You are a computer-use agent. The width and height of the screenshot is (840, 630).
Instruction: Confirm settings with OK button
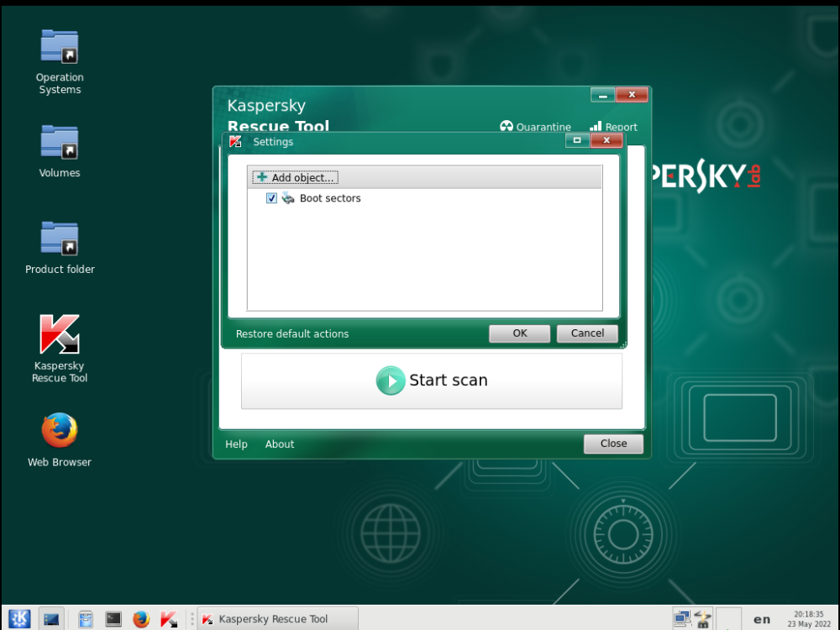pyautogui.click(x=520, y=333)
